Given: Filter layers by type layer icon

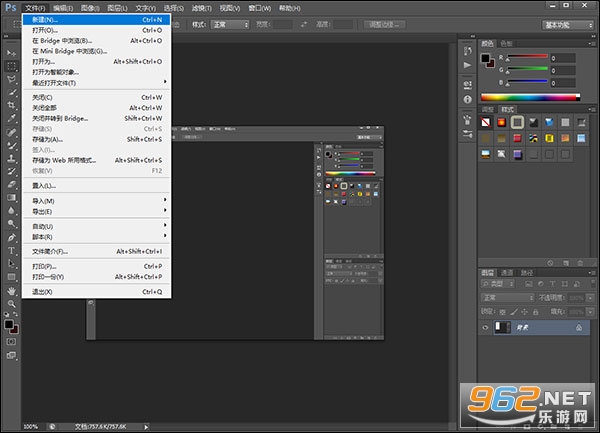Looking at the screenshot, I should (x=552, y=284).
